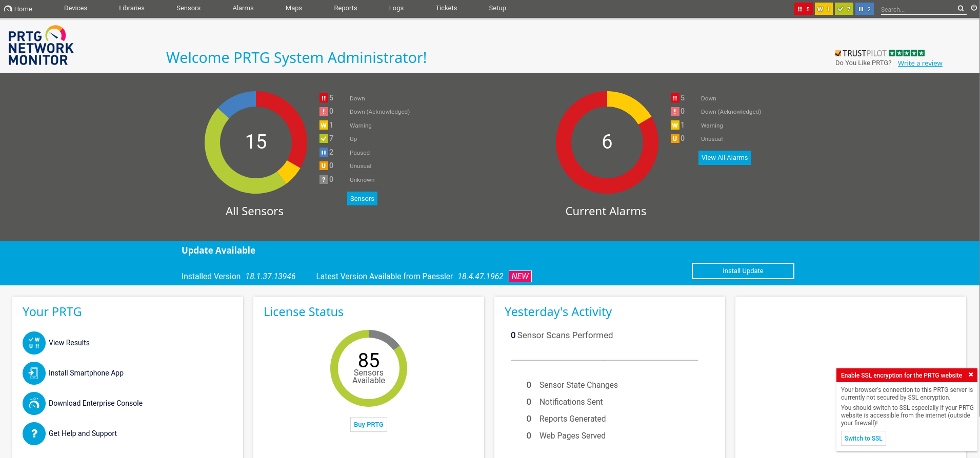Viewport: 980px width, 458px height.
Task: Click Up status icon in All Sensors legend
Action: click(x=324, y=138)
